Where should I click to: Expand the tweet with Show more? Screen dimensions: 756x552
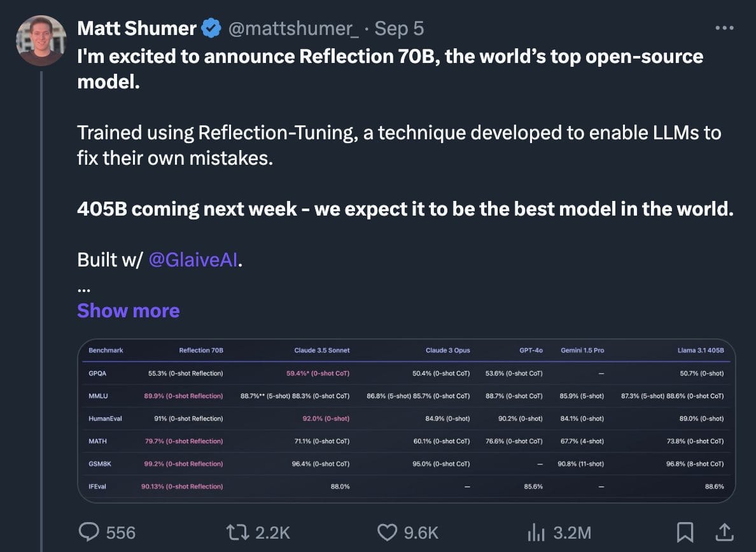pos(128,310)
